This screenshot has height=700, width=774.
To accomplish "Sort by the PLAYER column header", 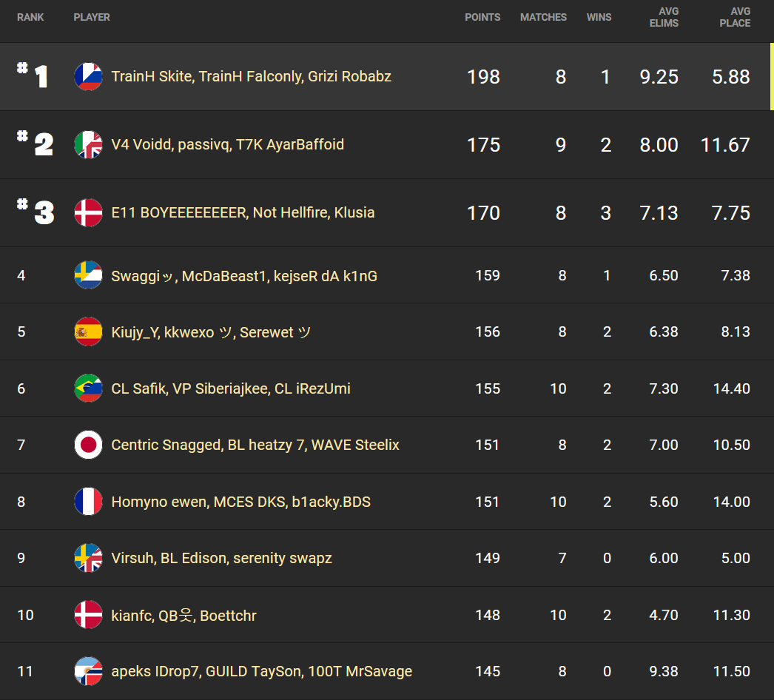I will click(x=92, y=17).
